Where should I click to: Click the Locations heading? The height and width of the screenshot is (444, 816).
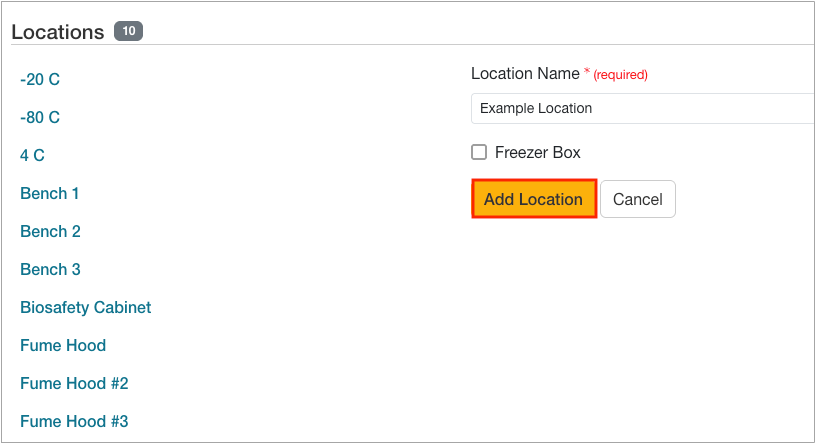(x=58, y=32)
